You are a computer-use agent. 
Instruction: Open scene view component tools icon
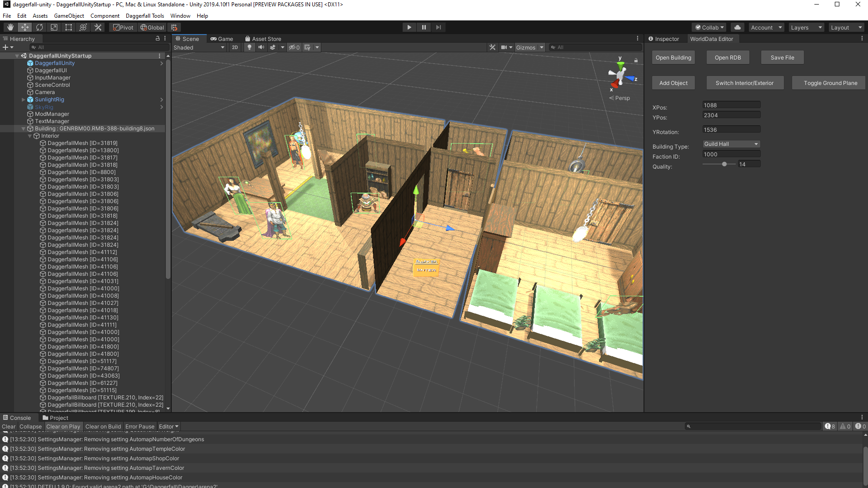point(492,47)
